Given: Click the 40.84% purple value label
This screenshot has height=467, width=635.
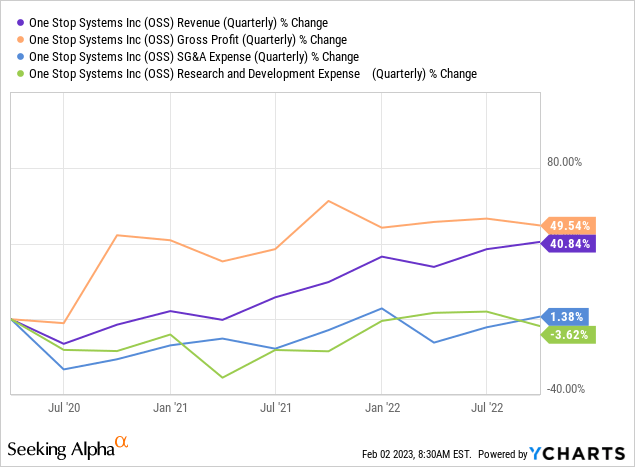Looking at the screenshot, I should (x=569, y=244).
